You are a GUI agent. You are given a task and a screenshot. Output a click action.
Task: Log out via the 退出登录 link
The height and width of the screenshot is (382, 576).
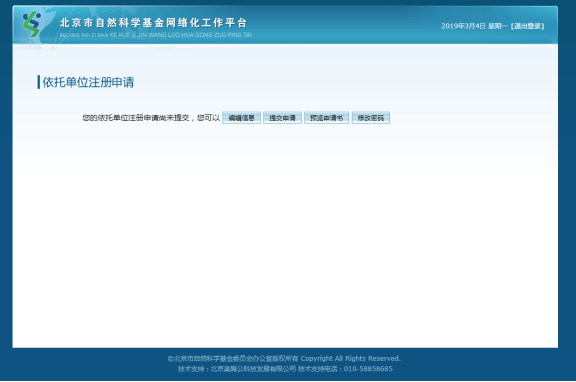[x=528, y=26]
